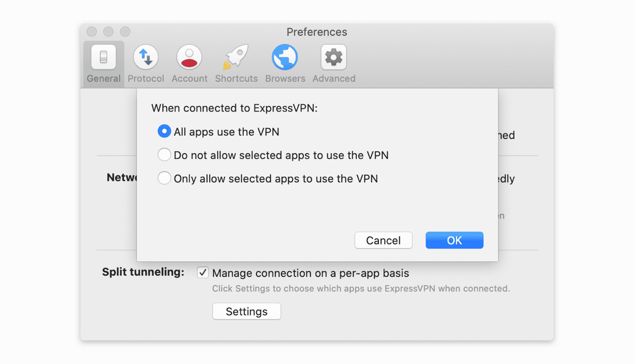Screen dimensions: 634x364
Task: Click the 'Advanced' text label in toolbar
Action: [x=334, y=78]
